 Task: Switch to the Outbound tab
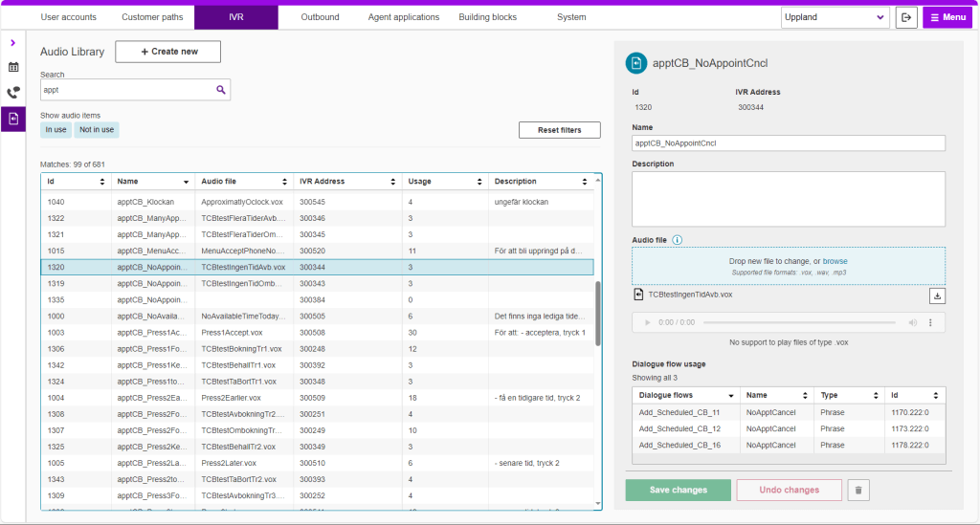click(x=320, y=17)
